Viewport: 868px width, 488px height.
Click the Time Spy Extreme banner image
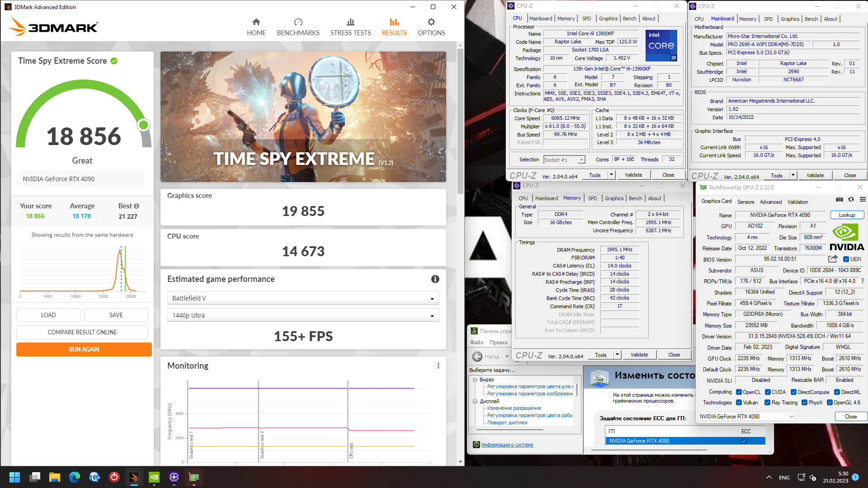coord(303,117)
